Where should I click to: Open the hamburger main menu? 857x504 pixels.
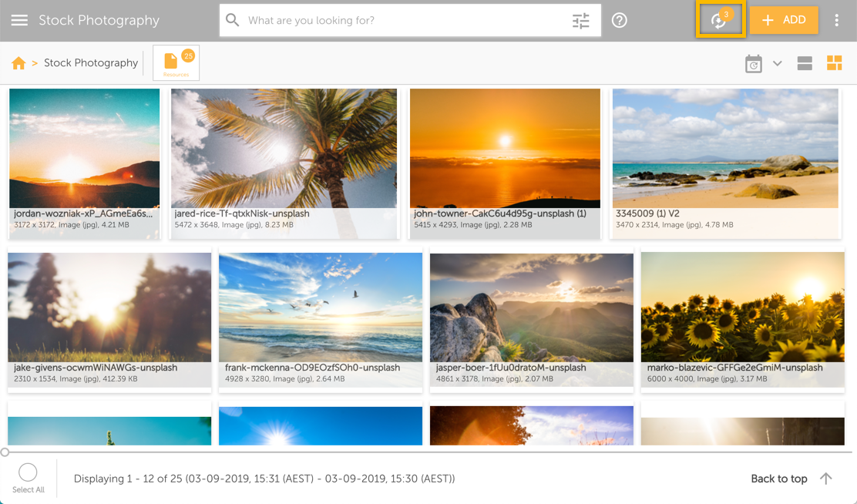[x=19, y=20]
